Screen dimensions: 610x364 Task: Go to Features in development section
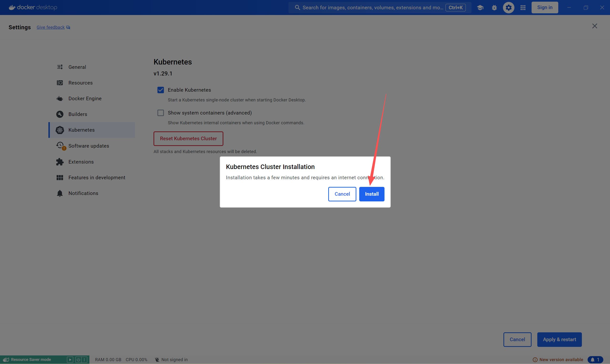coord(97,178)
